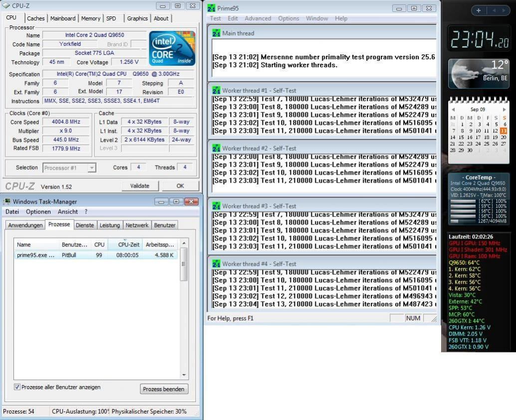Click Worker thread #3 window icon
This screenshot has height=420, width=516.
(216, 206)
